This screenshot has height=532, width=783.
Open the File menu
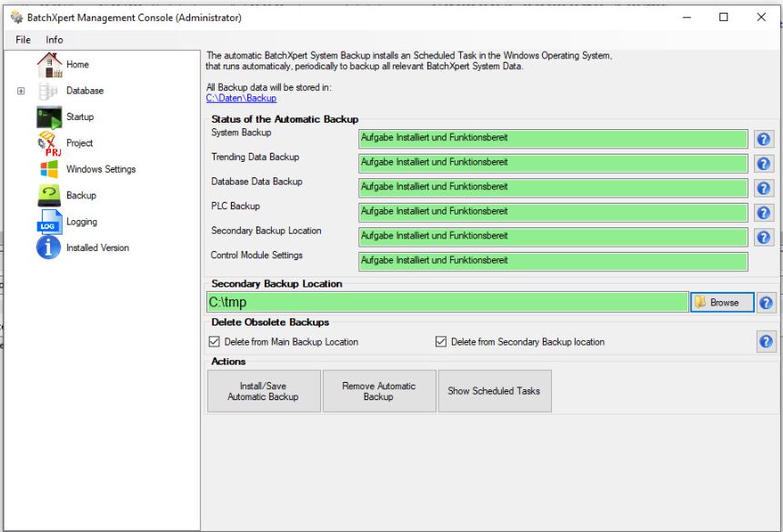[23, 40]
